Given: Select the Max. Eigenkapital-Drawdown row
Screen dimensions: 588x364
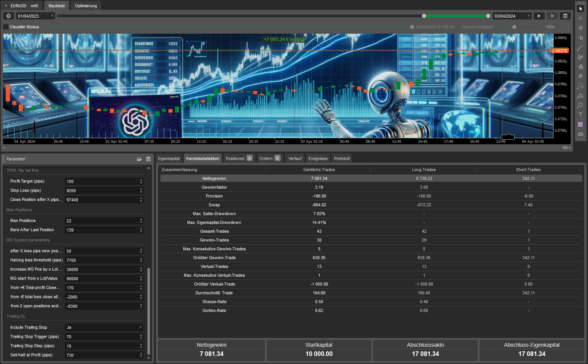Looking at the screenshot, I should point(371,222).
